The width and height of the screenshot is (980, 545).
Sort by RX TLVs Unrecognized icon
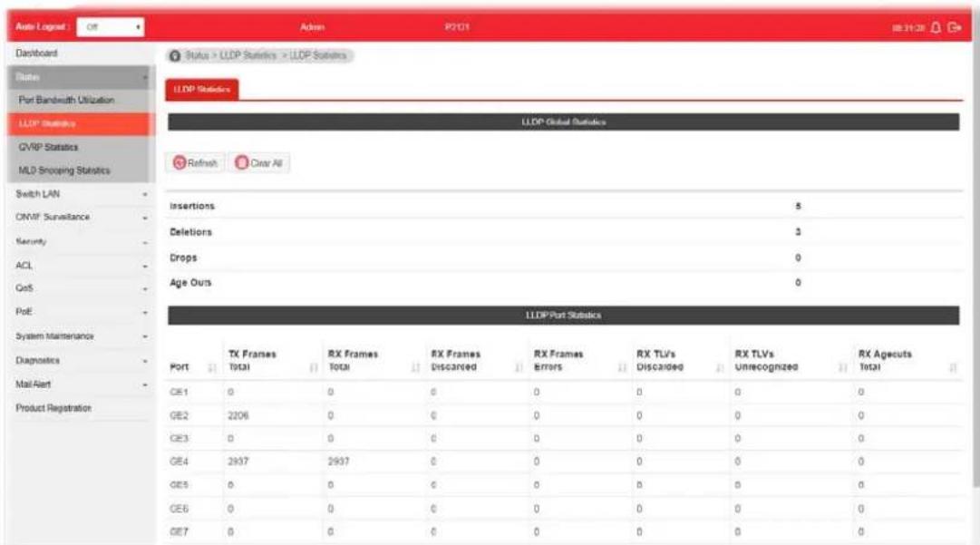(842, 367)
